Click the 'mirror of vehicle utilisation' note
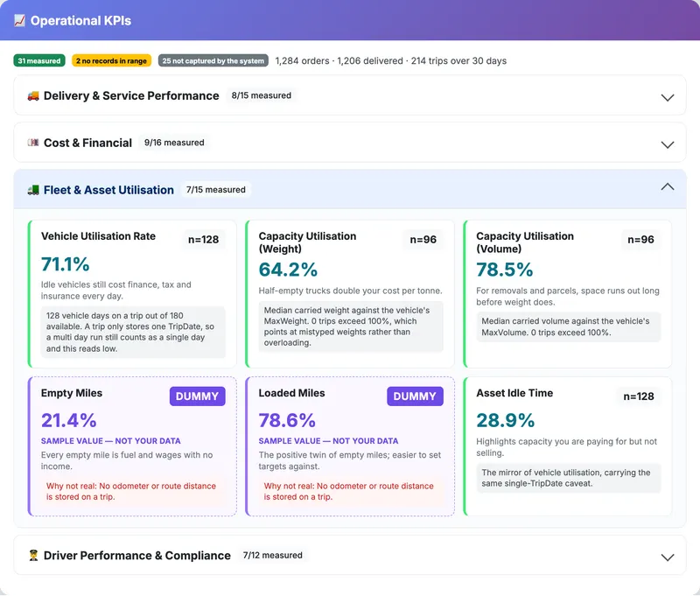 coord(568,478)
